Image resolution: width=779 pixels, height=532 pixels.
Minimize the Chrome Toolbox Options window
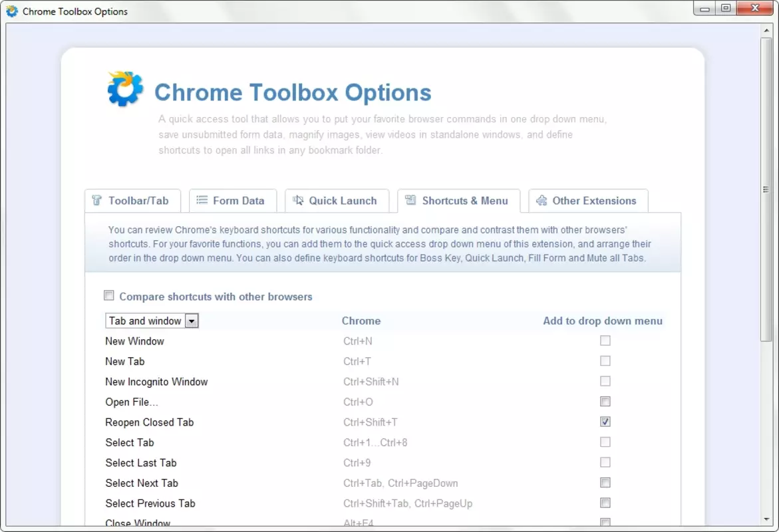704,9
